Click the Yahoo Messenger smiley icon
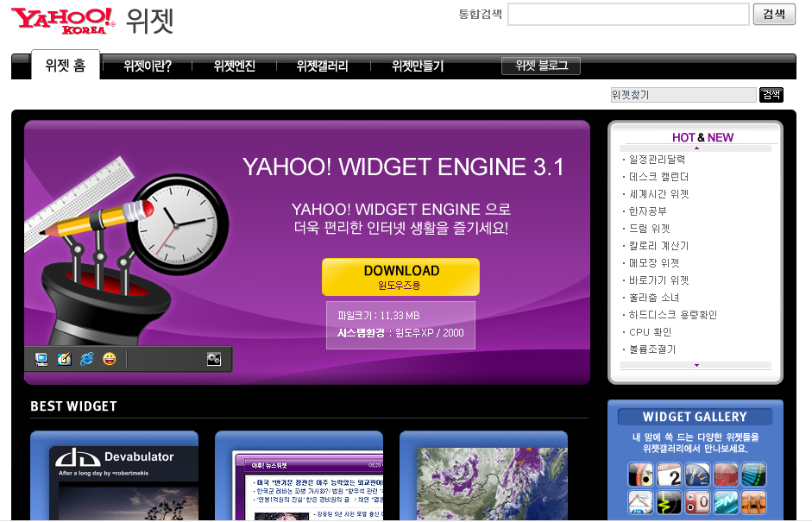This screenshot has height=522, width=812. (x=110, y=359)
